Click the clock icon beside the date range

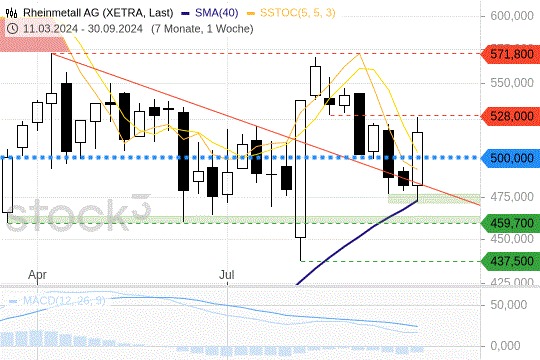[12, 29]
